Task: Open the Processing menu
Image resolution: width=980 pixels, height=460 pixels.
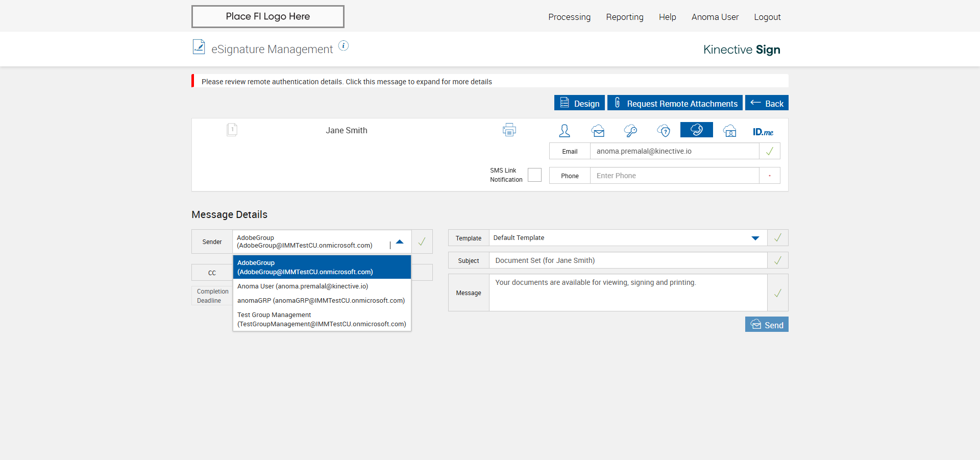Action: click(x=569, y=17)
